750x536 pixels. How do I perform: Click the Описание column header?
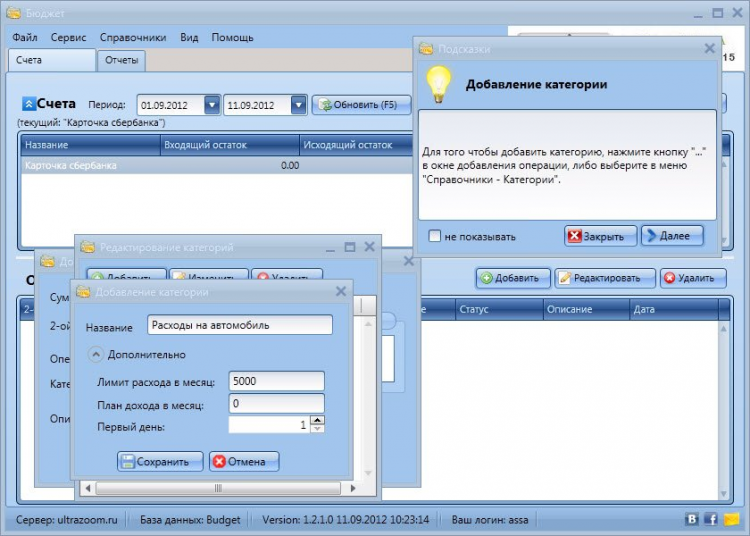[586, 309]
